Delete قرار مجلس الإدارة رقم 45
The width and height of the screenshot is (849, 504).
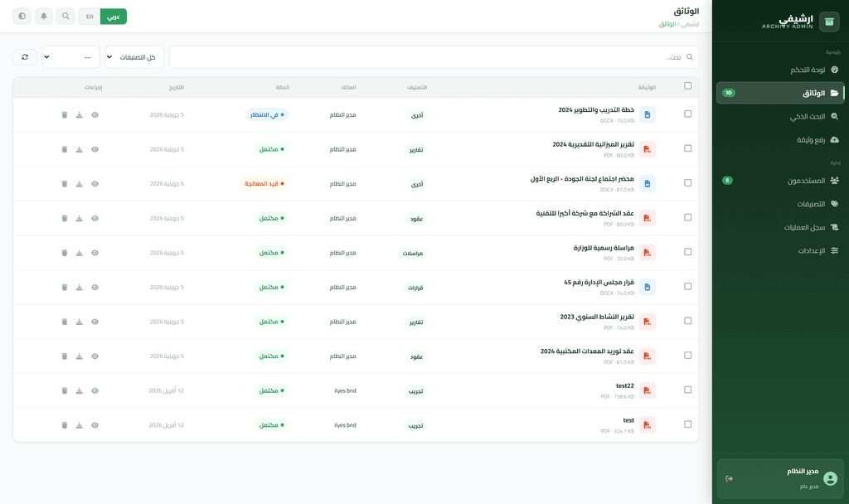click(x=65, y=288)
